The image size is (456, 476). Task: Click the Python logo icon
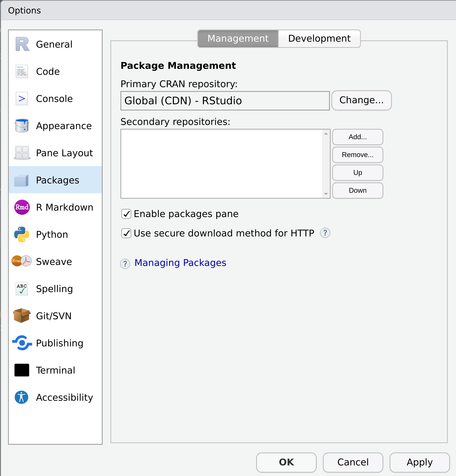point(22,234)
